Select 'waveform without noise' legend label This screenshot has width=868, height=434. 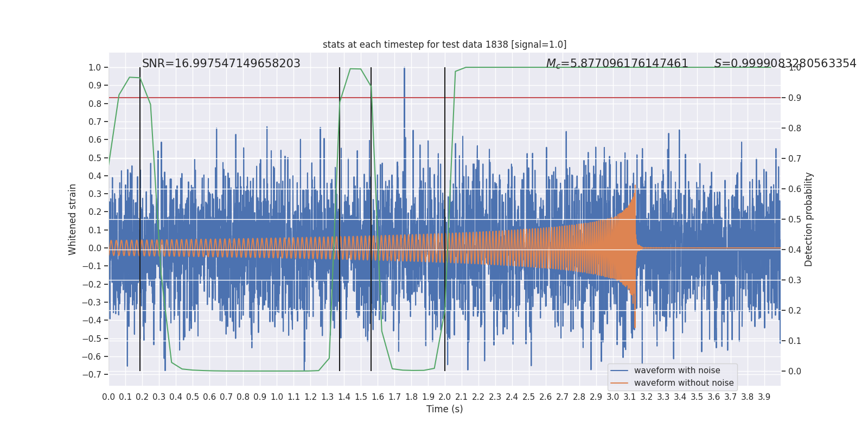pos(684,383)
